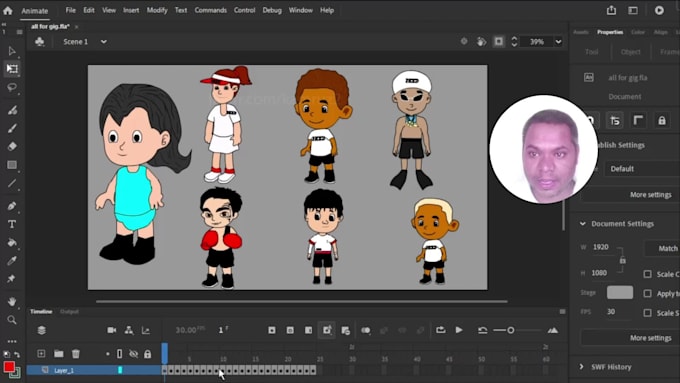Screen dimensions: 680x383
Task: Select the Asset Warp pin tool
Action: pos(12,278)
